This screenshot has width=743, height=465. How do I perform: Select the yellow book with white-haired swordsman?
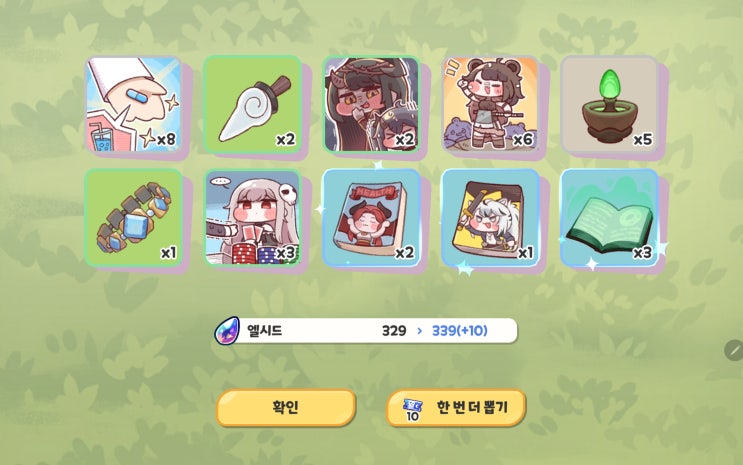coord(490,218)
